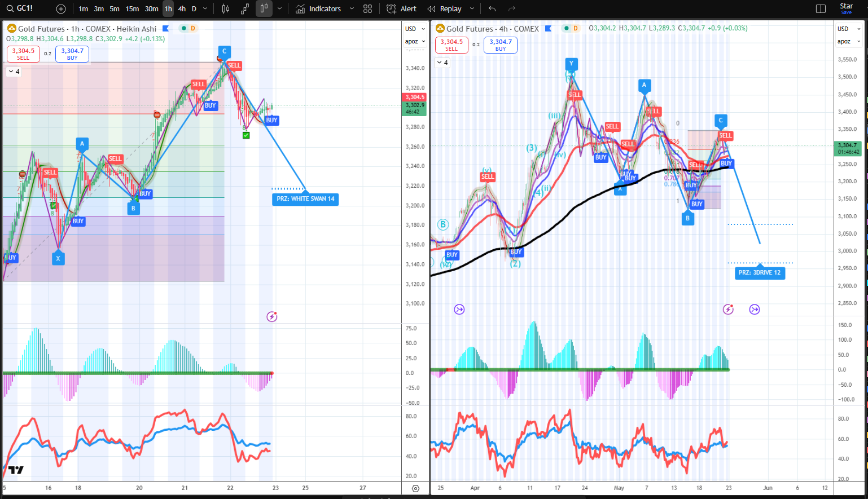The height and width of the screenshot is (499, 868).
Task: Click the redo arrow
Action: [512, 9]
